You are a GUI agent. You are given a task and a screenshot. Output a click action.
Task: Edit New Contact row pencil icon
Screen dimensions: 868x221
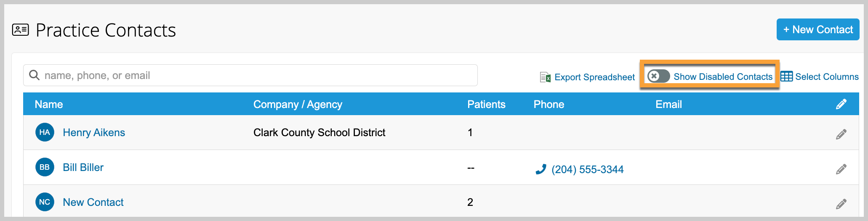(841, 204)
